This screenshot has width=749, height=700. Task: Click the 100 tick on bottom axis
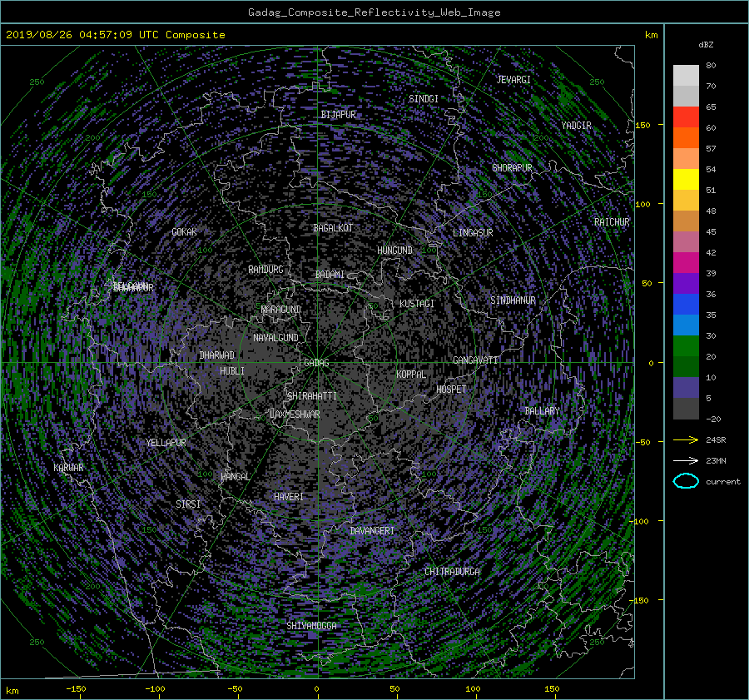473,689
